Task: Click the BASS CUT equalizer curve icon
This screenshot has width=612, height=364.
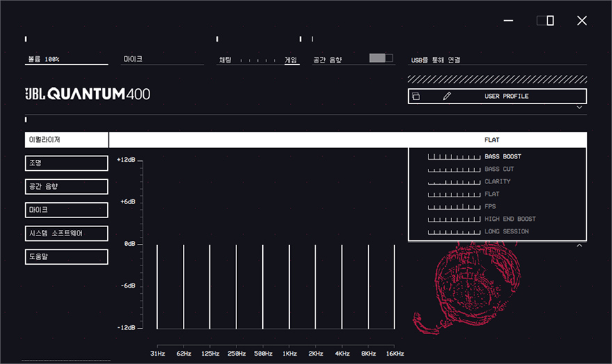Action: click(x=454, y=169)
